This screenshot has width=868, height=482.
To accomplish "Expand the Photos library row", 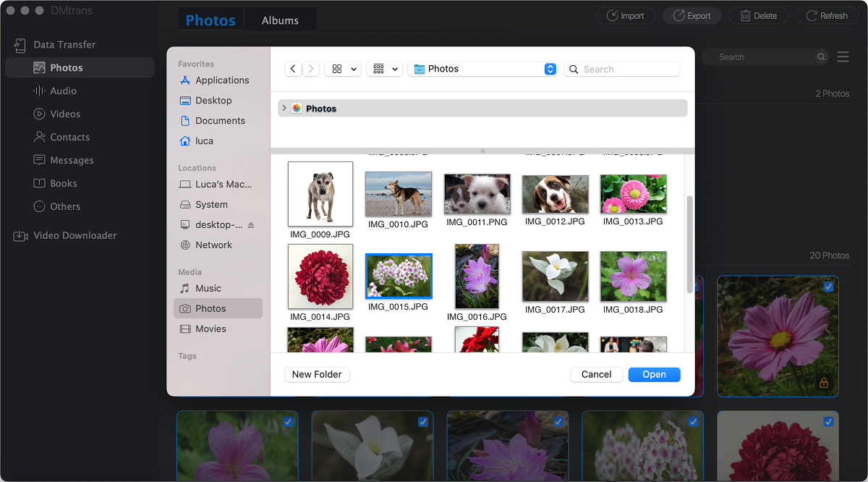I will [x=284, y=108].
